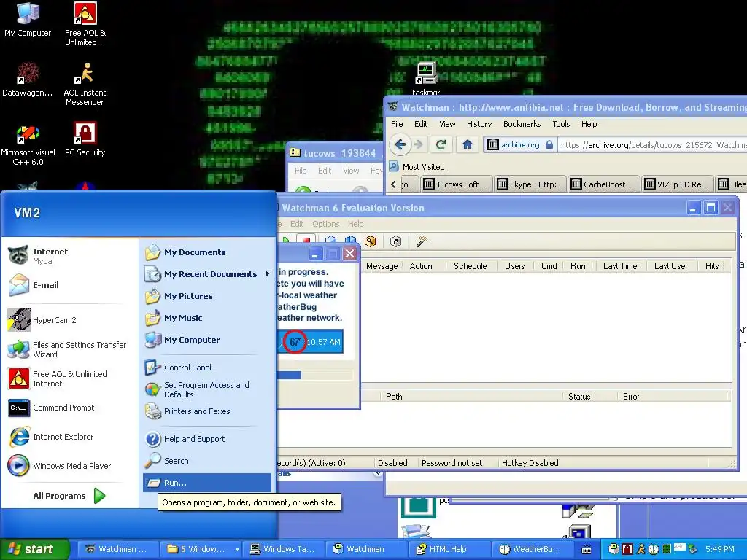Expand My Recent Documents submenu
This screenshot has height=560, width=747.
click(207, 274)
